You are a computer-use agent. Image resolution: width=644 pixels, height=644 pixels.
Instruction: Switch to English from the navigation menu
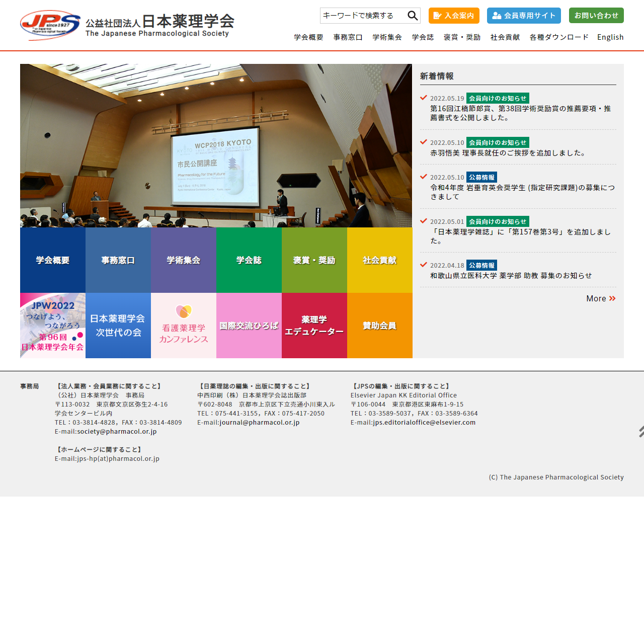pyautogui.click(x=610, y=37)
